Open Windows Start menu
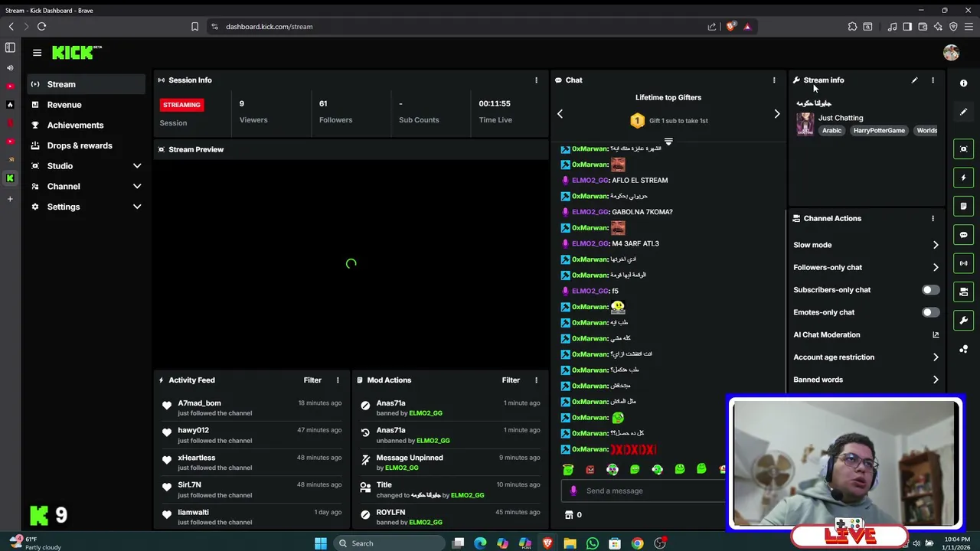 (x=321, y=543)
